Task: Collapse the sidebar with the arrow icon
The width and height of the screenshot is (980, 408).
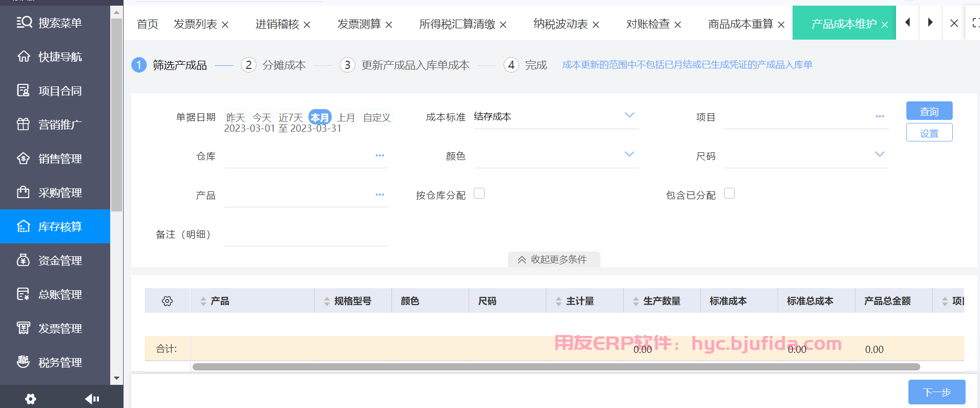Action: click(92, 399)
